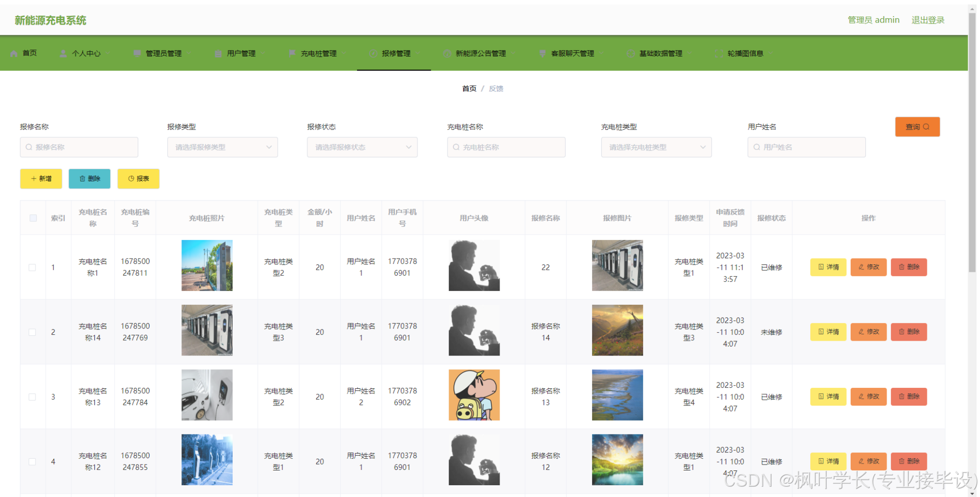Click 退出登录 link
Image resolution: width=980 pixels, height=497 pixels.
(x=928, y=20)
